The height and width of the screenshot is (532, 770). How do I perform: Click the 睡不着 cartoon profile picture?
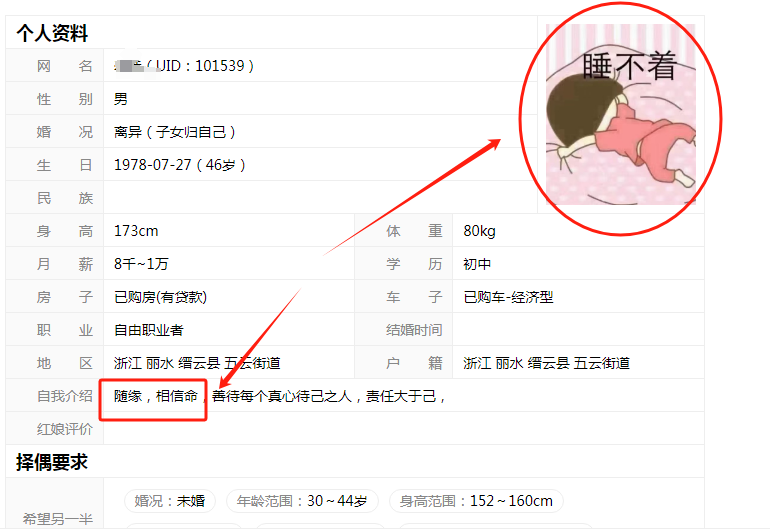coord(621,114)
